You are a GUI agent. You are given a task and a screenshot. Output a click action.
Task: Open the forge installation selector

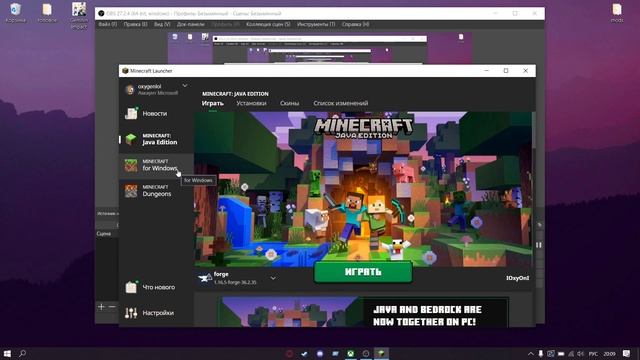pyautogui.click(x=237, y=278)
